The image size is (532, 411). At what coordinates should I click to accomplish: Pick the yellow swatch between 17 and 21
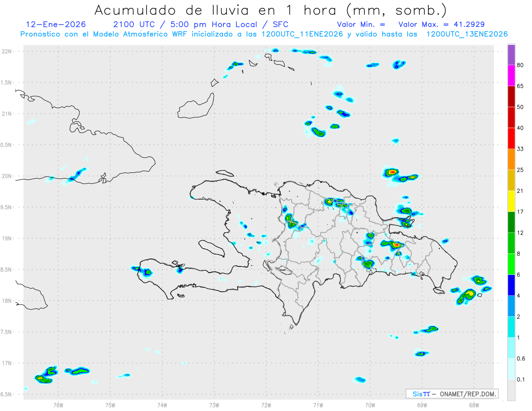pyautogui.click(x=511, y=201)
